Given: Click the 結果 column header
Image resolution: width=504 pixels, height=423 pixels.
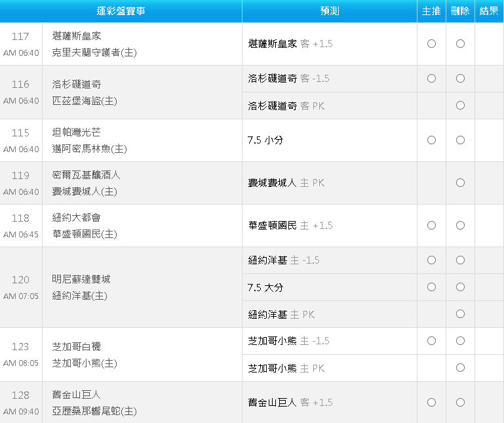Looking at the screenshot, I should [489, 11].
